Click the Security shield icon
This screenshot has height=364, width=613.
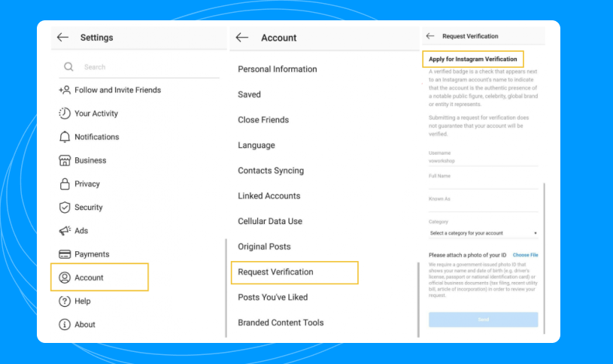click(65, 208)
